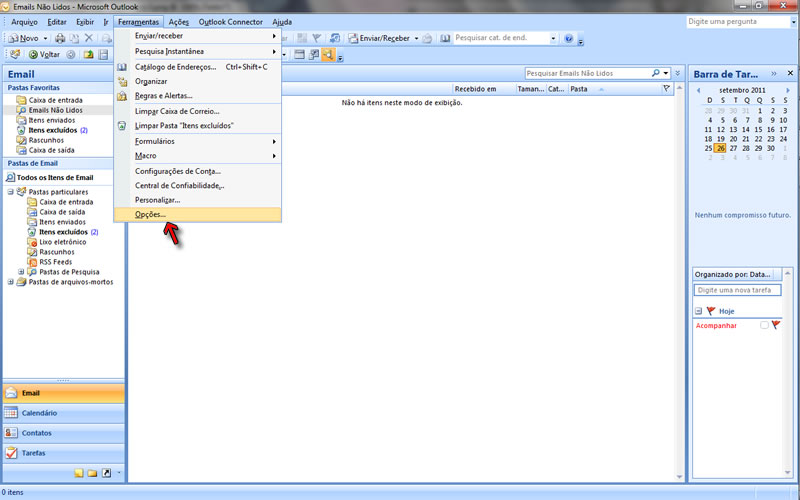
Task: Open the Pesquisar cat. de end. dropdown
Action: click(x=553, y=38)
